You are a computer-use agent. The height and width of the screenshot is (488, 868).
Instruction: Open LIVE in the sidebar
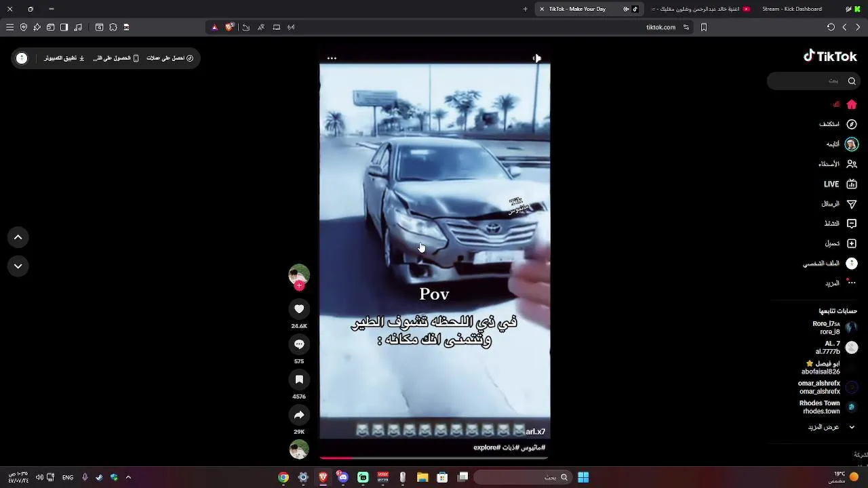point(840,184)
